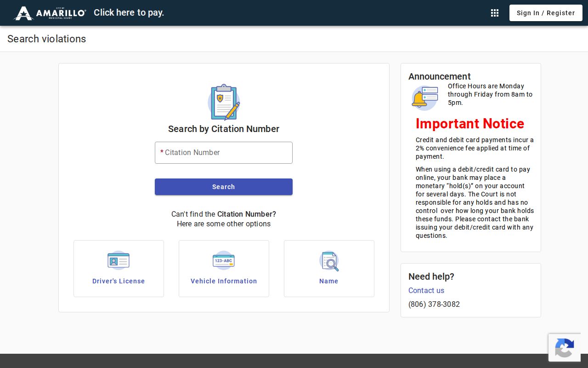Open the apps grid menu icon

coord(495,13)
